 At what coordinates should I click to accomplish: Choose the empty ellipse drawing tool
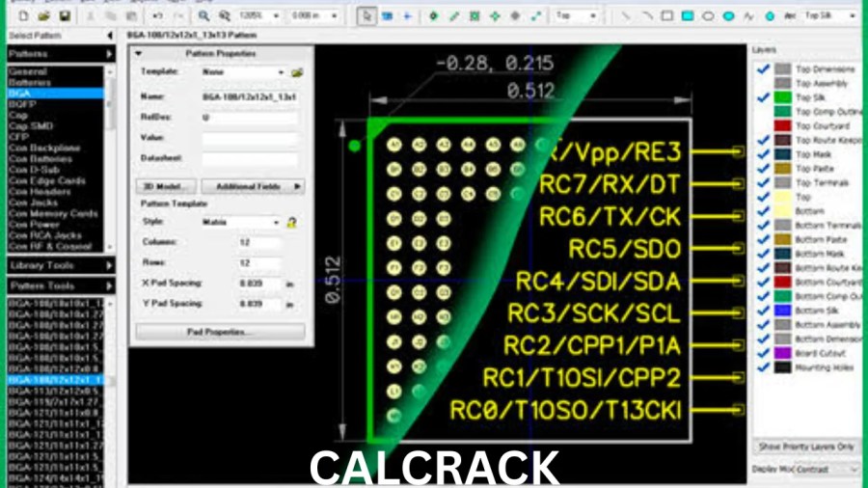click(x=708, y=16)
